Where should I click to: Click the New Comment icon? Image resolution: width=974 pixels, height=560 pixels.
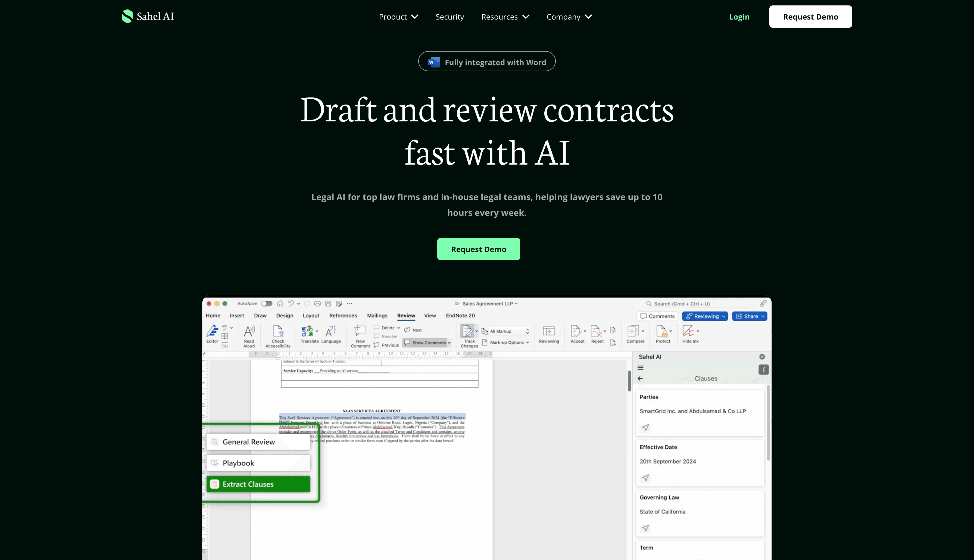coord(360,331)
